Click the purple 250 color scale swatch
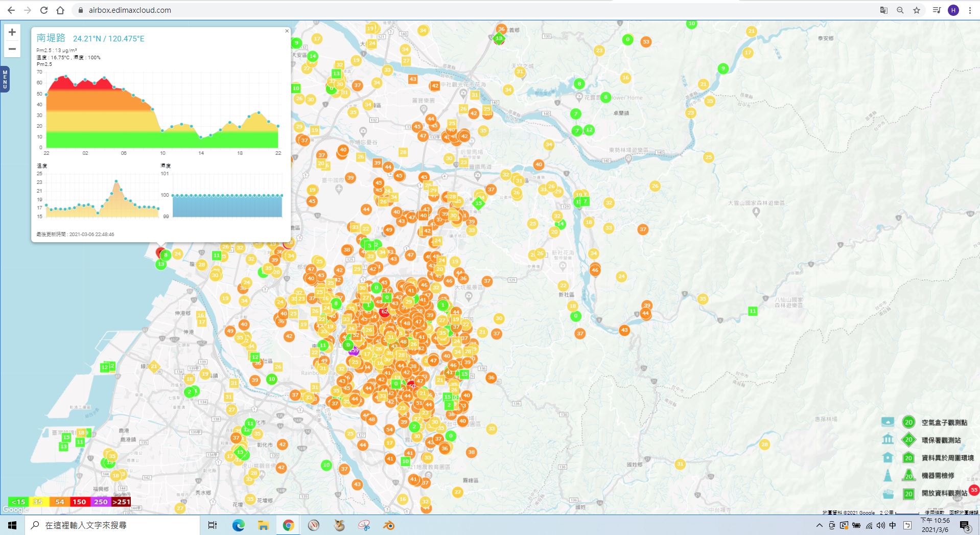The height and width of the screenshot is (535, 980). pos(101,502)
